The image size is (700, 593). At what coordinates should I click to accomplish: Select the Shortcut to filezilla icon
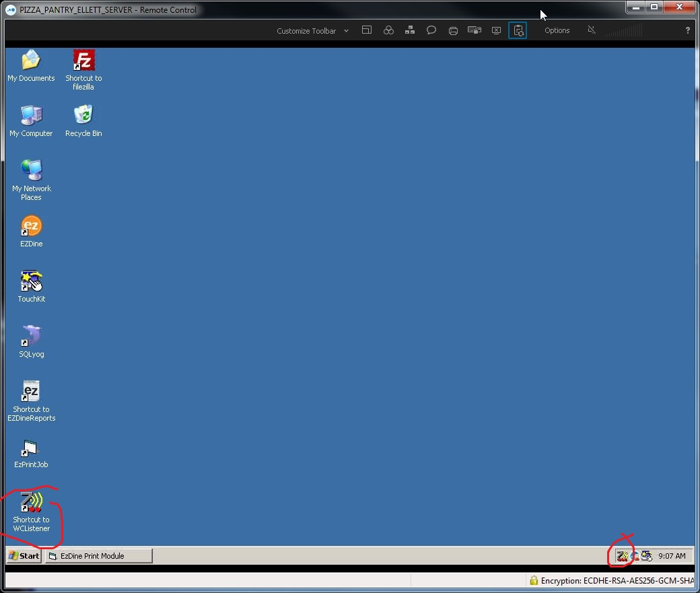pos(83,70)
